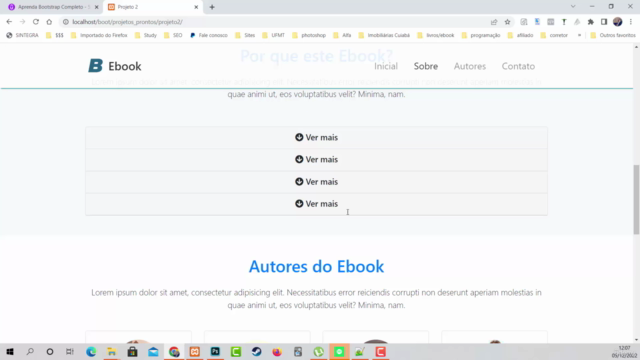Click the green T extension icon
Image resolution: width=640 pixels, height=360 pixels.
point(564,22)
